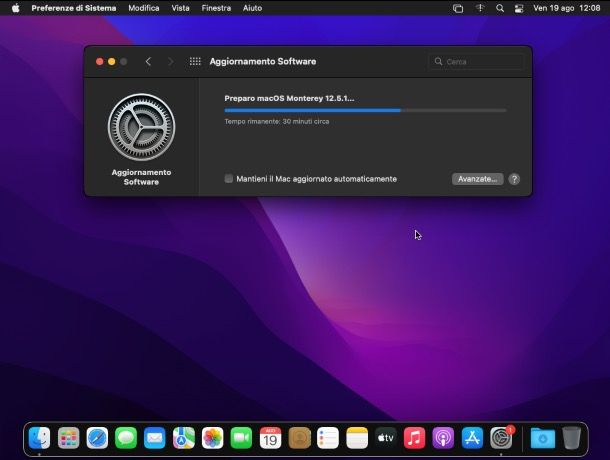Launch Apple TV from the Dock
The width and height of the screenshot is (610, 460).
click(386, 438)
